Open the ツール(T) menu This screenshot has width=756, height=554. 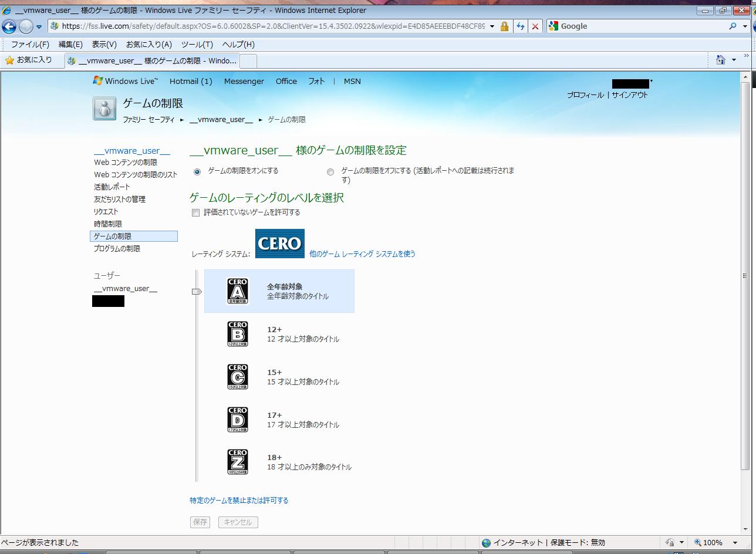197,45
